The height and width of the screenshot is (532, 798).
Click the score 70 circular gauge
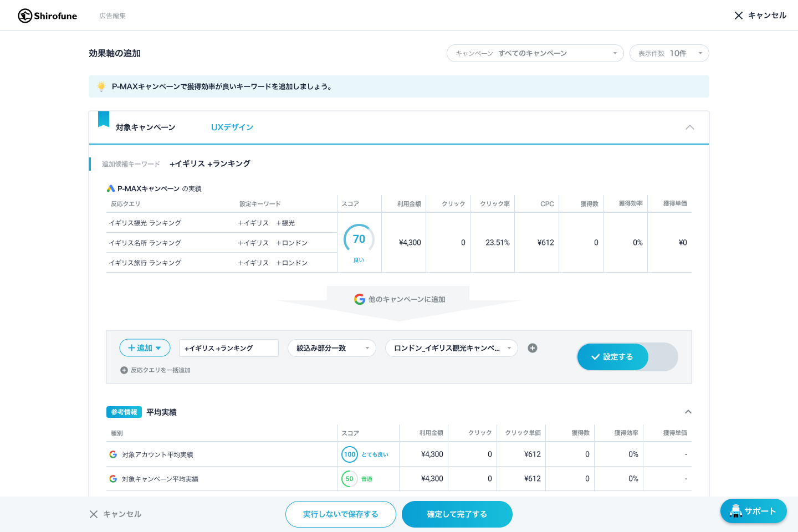(x=359, y=238)
